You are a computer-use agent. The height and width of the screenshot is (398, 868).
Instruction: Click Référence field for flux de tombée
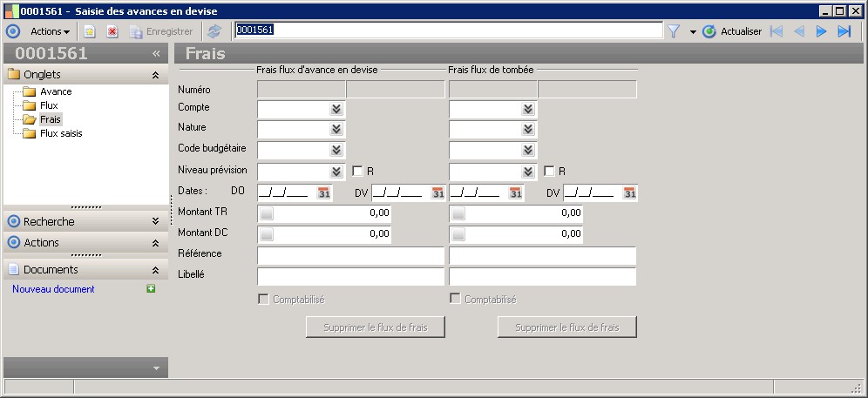click(x=542, y=256)
